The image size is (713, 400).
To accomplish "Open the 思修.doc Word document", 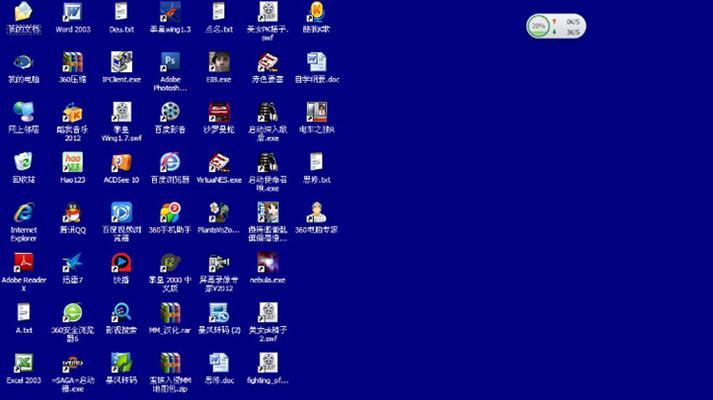I will tap(219, 363).
